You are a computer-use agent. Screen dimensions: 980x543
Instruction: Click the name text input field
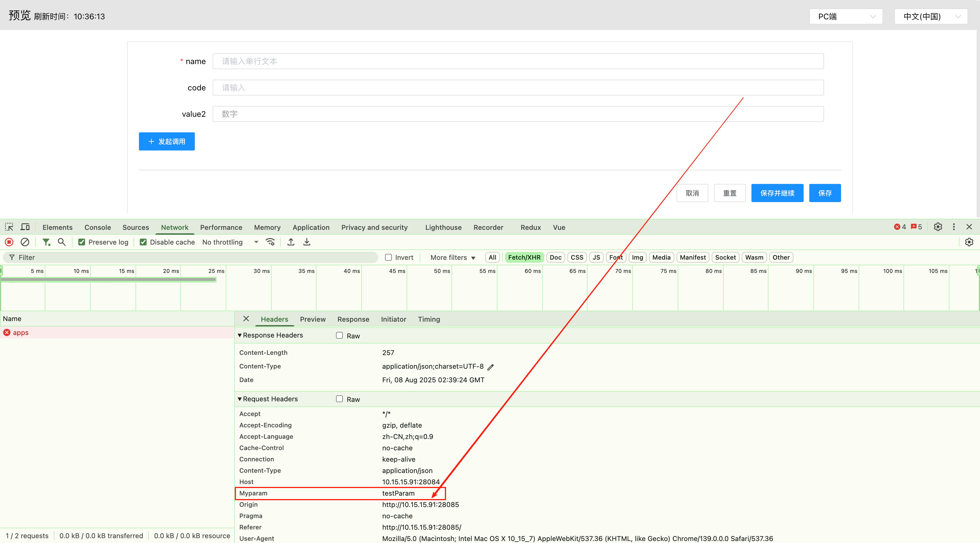tap(518, 61)
